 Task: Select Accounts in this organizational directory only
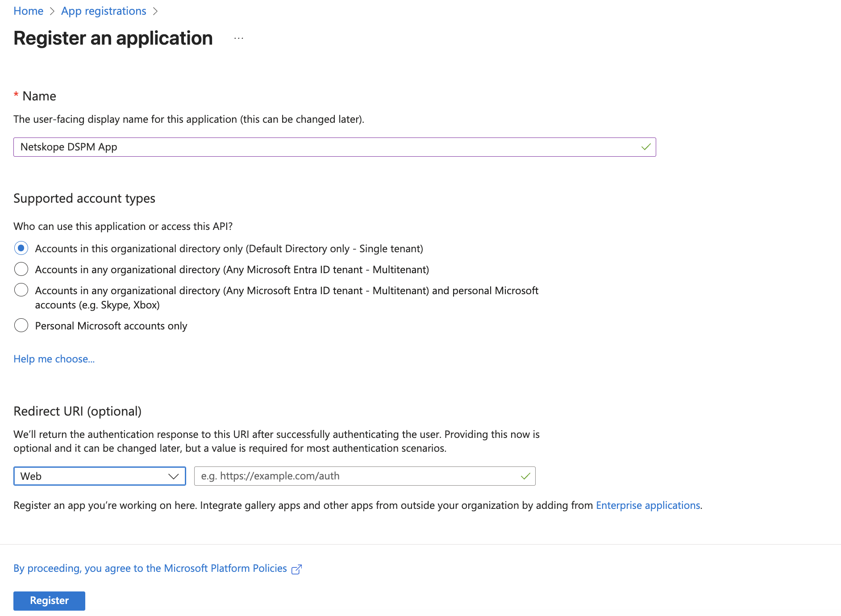(x=21, y=248)
